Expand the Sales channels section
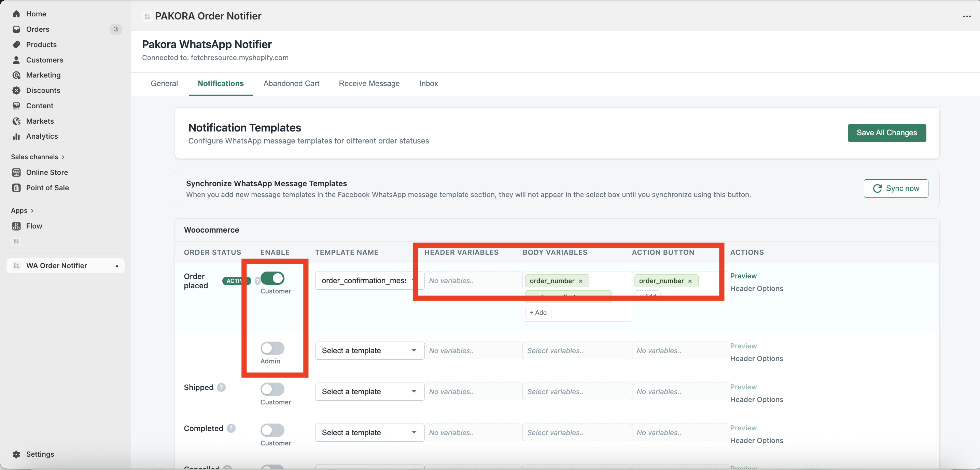Screen dimensions: 980x470 38,157
